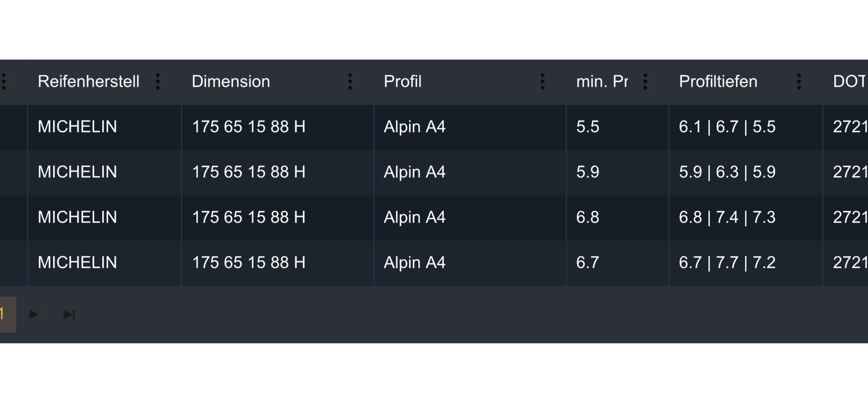Jump to last page arrow

click(x=69, y=315)
